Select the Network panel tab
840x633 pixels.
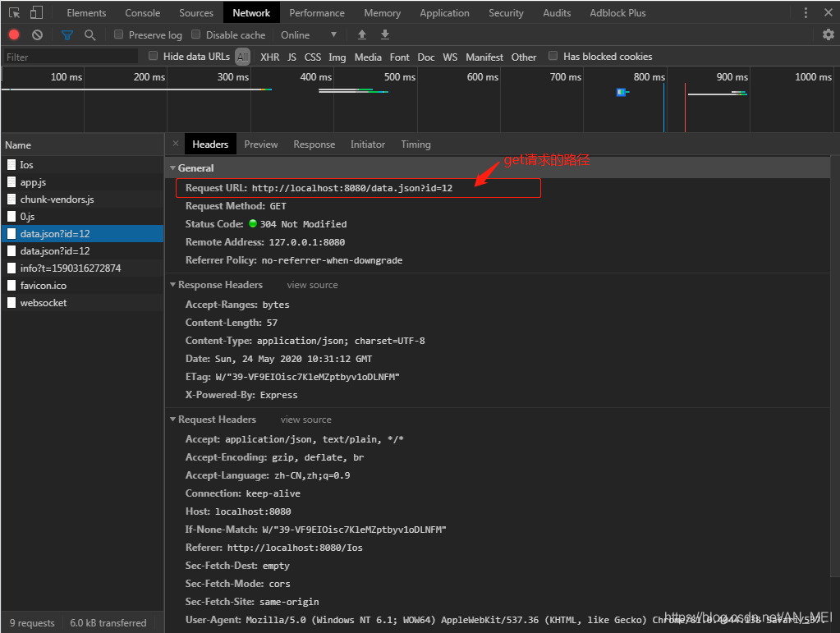251,13
